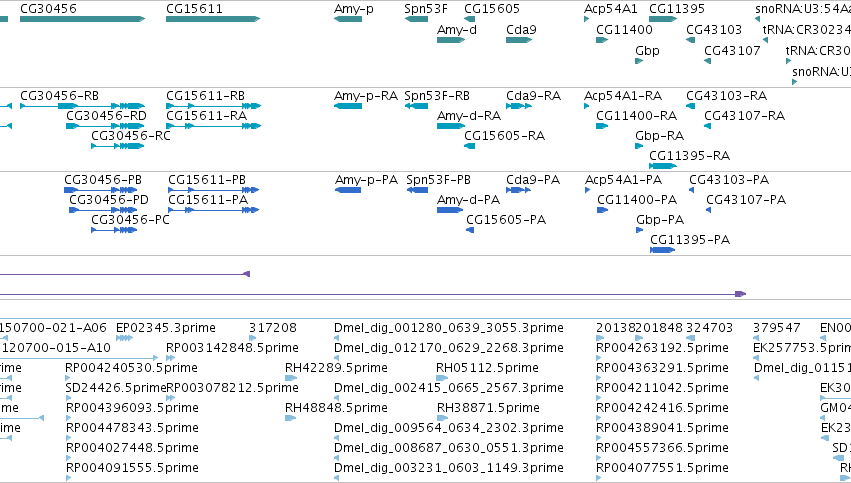The width and height of the screenshot is (851, 483).
Task: Select the CG30456-RD transcript
Action: click(x=105, y=126)
